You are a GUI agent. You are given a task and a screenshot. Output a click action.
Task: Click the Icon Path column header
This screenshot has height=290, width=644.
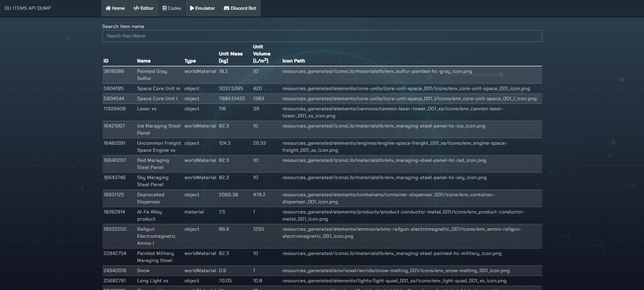(294, 61)
